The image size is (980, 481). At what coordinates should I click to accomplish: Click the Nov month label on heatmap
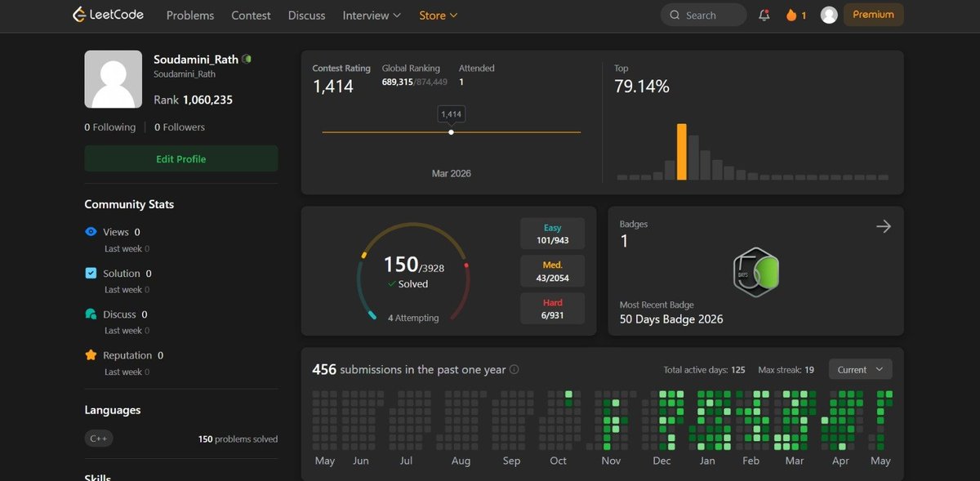[x=611, y=461]
